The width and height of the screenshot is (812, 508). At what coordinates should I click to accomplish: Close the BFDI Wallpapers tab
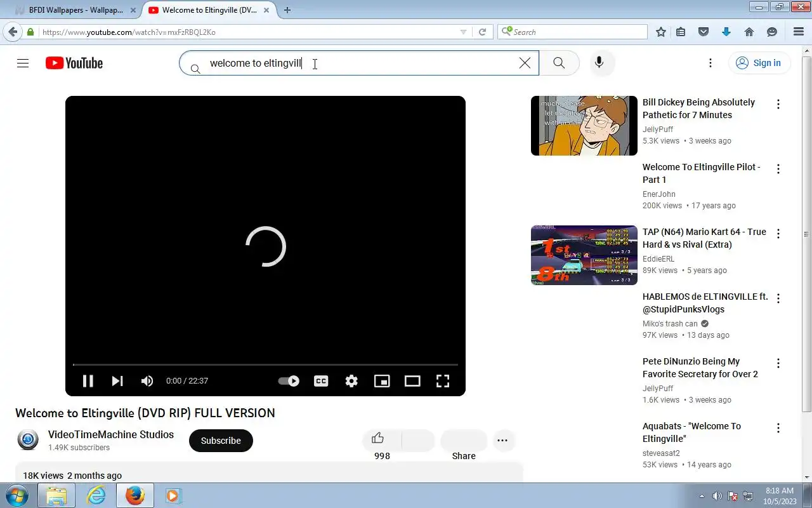[x=133, y=10]
